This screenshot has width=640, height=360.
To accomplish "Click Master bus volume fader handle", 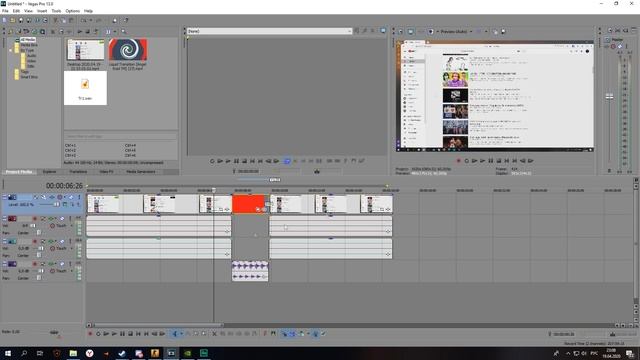I will tap(609, 96).
